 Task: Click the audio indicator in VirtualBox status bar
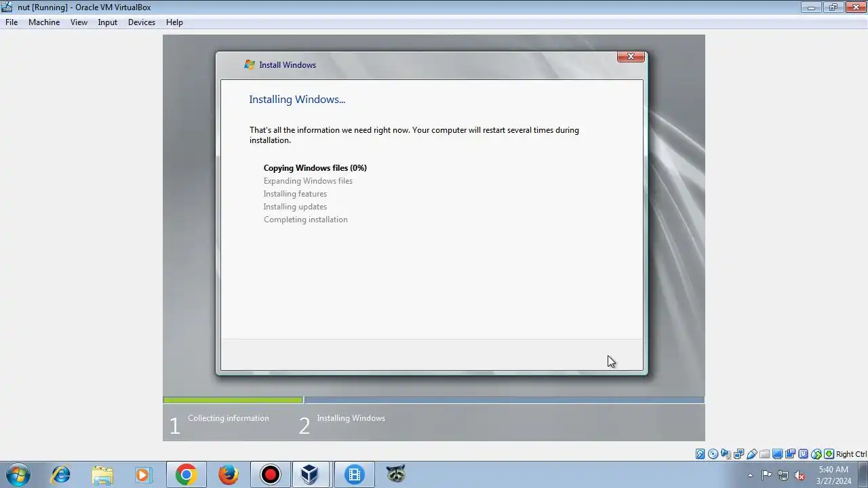726,454
